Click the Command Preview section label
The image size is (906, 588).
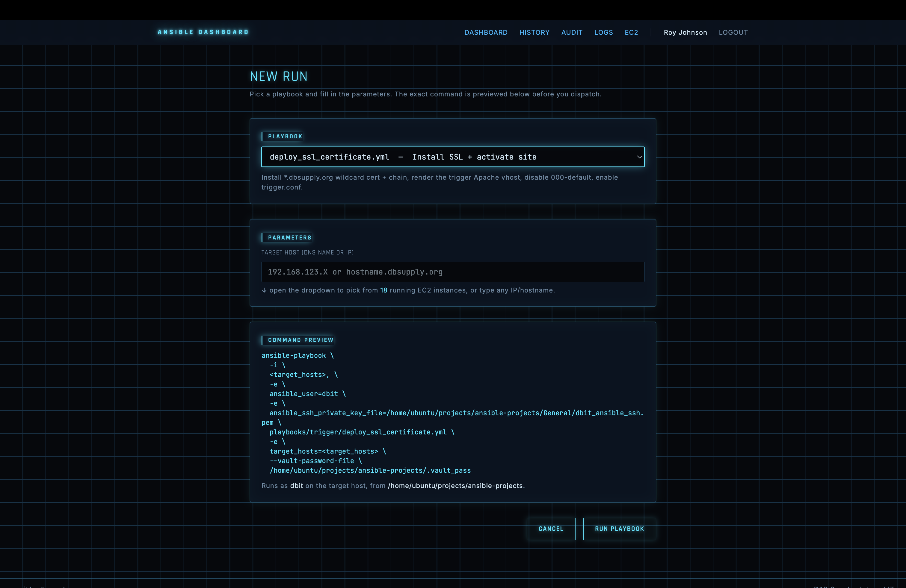point(300,340)
